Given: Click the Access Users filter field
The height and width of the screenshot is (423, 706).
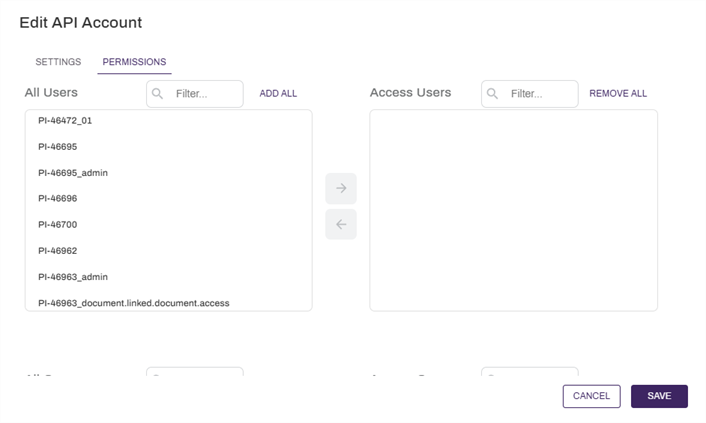Looking at the screenshot, I should (x=530, y=94).
